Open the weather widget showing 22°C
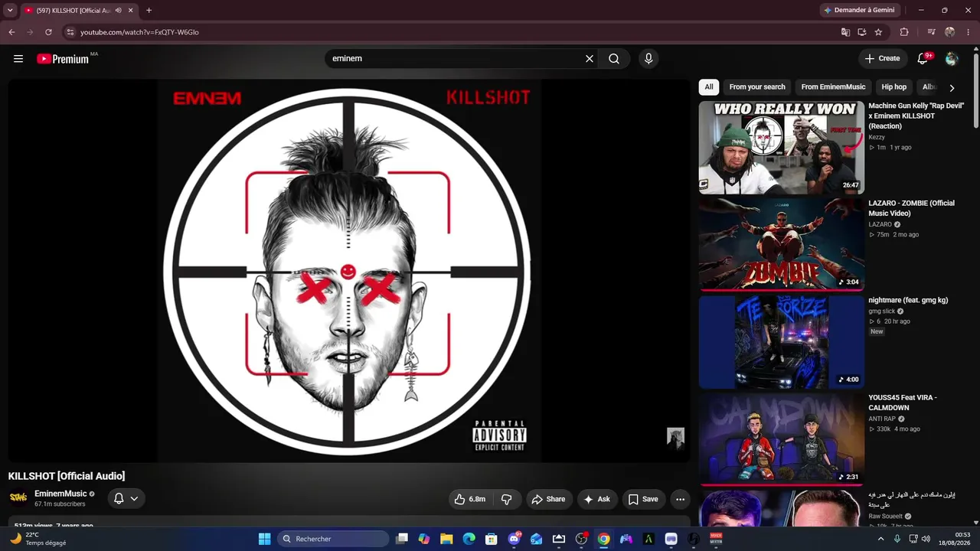This screenshot has height=551, width=980. tap(38, 539)
